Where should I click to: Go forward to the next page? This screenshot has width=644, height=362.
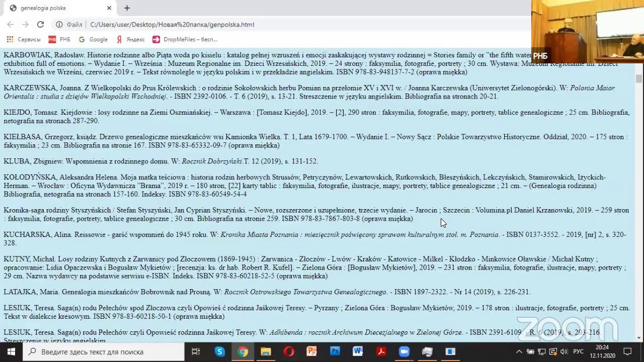(25, 24)
